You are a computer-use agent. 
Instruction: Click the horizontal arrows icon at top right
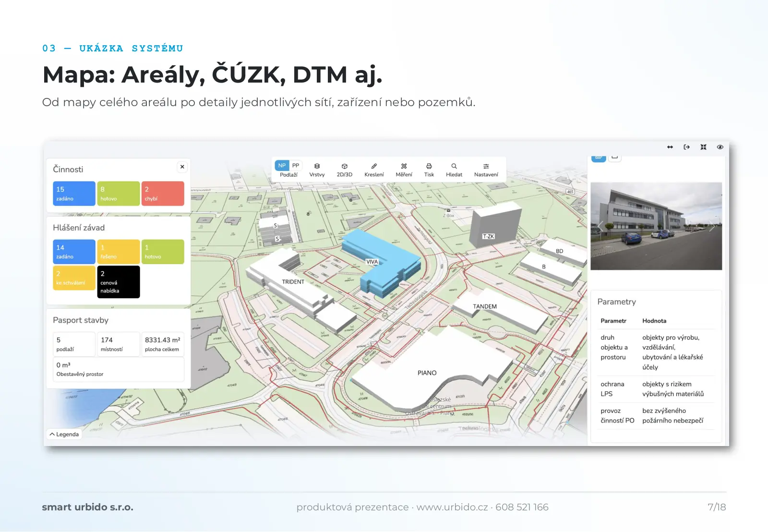pyautogui.click(x=670, y=147)
